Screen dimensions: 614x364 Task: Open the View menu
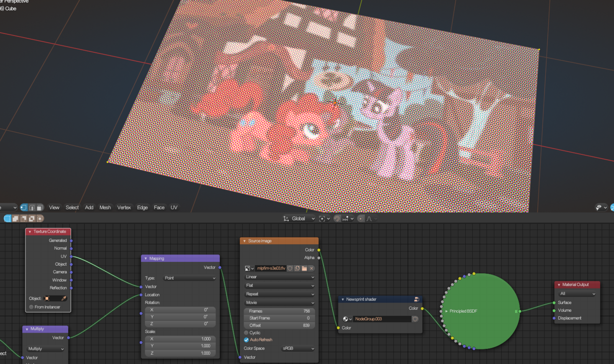pyautogui.click(x=54, y=208)
